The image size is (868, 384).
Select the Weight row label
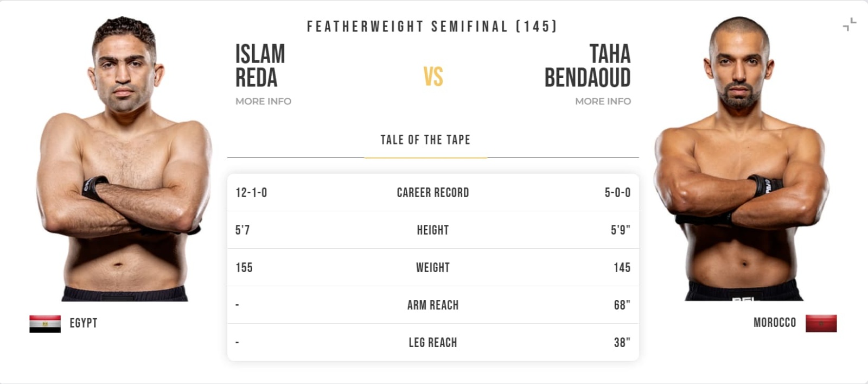tap(433, 268)
